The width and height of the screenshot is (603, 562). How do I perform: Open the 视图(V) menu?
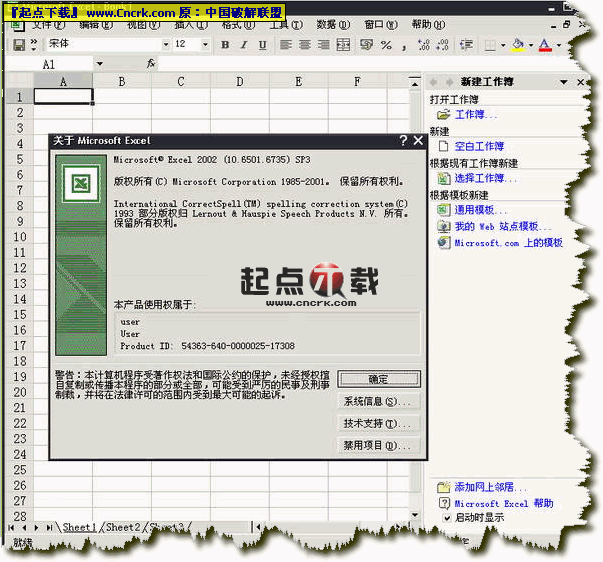[x=143, y=25]
